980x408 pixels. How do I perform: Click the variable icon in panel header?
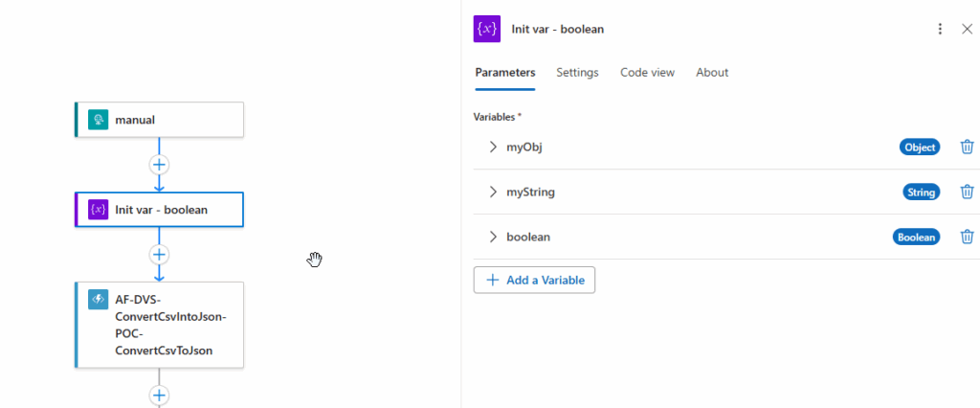487,29
